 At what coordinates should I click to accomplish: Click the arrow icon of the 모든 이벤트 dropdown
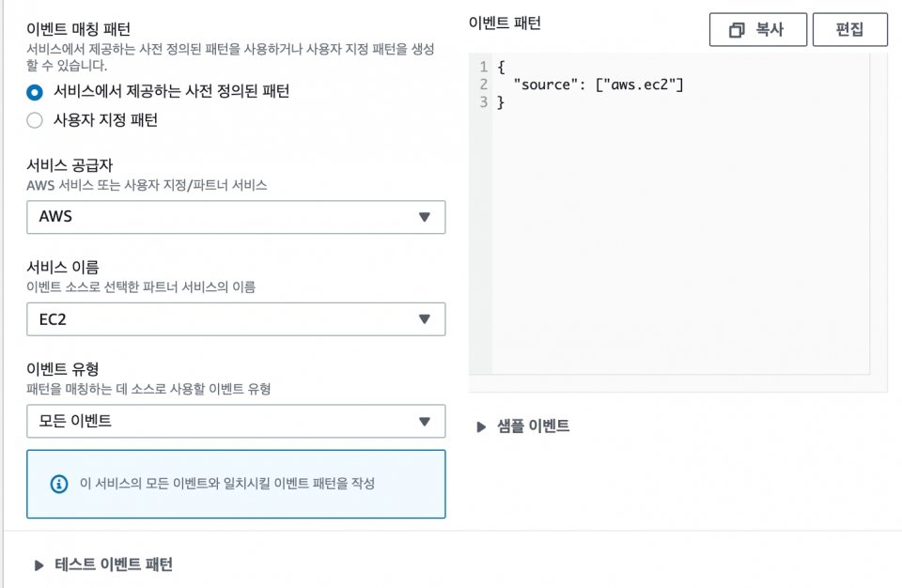pos(425,421)
